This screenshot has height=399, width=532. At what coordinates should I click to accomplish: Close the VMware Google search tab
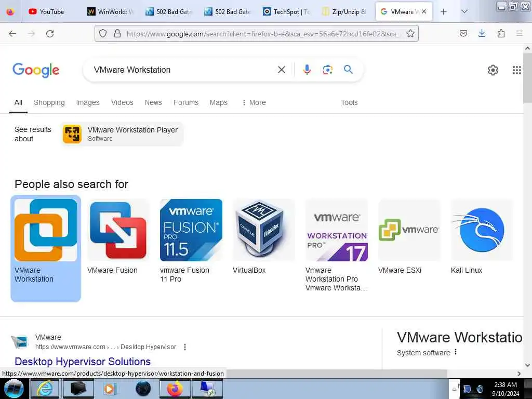[424, 11]
